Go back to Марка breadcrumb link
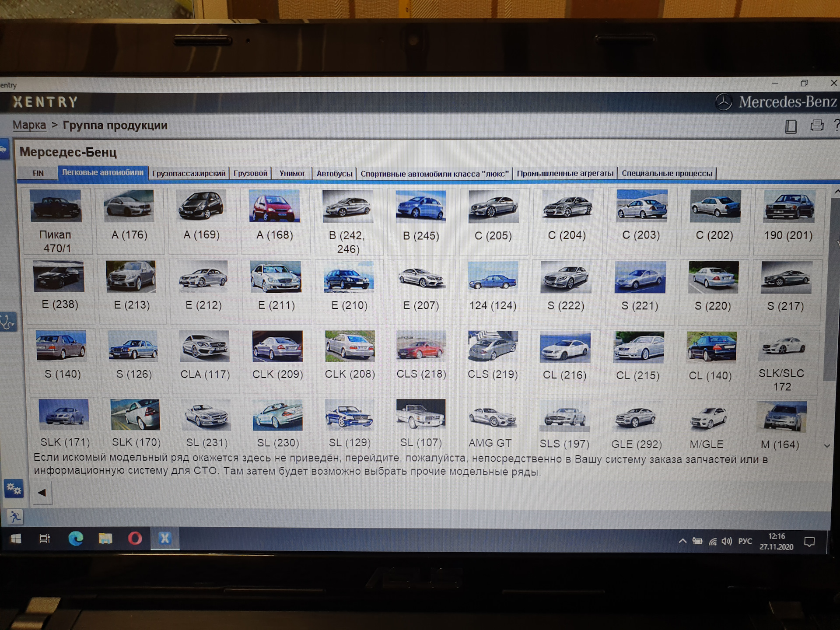 [x=29, y=125]
